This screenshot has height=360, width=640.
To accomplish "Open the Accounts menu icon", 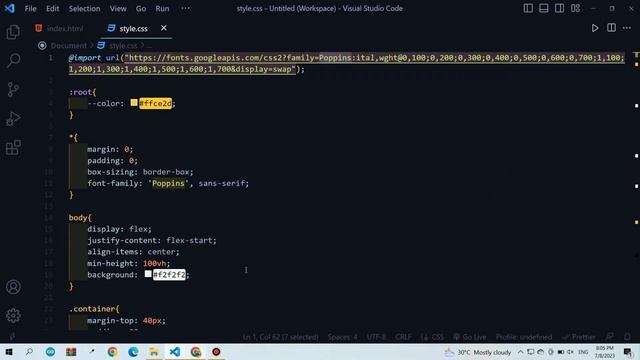I will click(13, 287).
